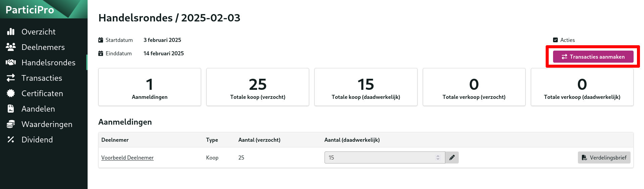Click the Deelnemers people icon
Image resolution: width=644 pixels, height=189 pixels.
click(11, 47)
